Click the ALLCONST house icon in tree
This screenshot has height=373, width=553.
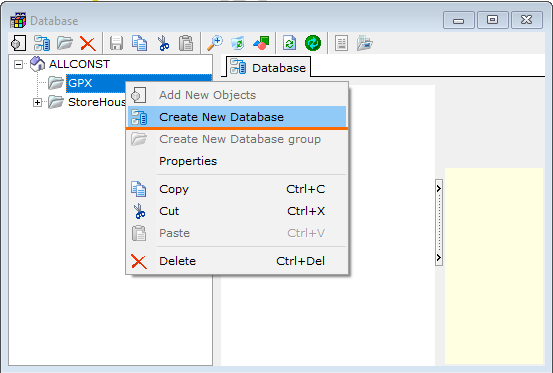(x=37, y=64)
